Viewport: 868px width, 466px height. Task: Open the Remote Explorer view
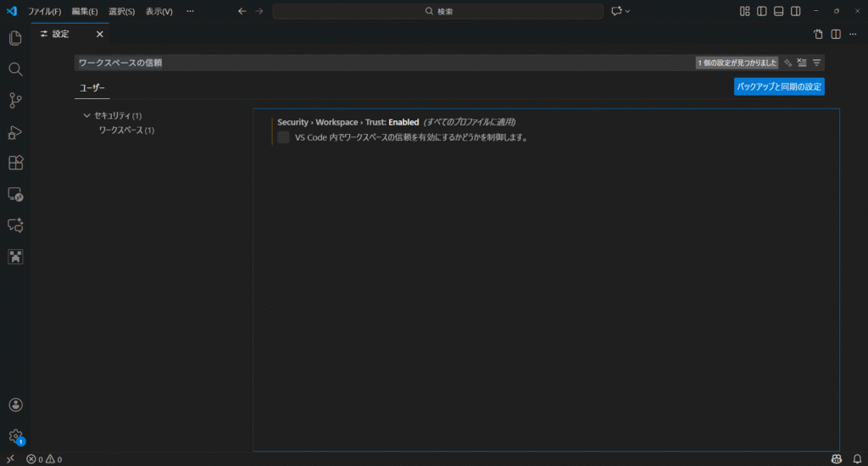tap(14, 194)
